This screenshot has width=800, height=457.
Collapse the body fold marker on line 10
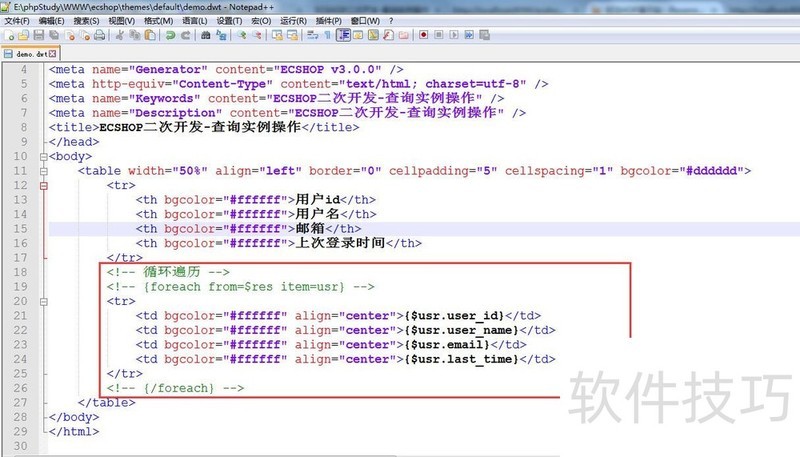pos(41,157)
